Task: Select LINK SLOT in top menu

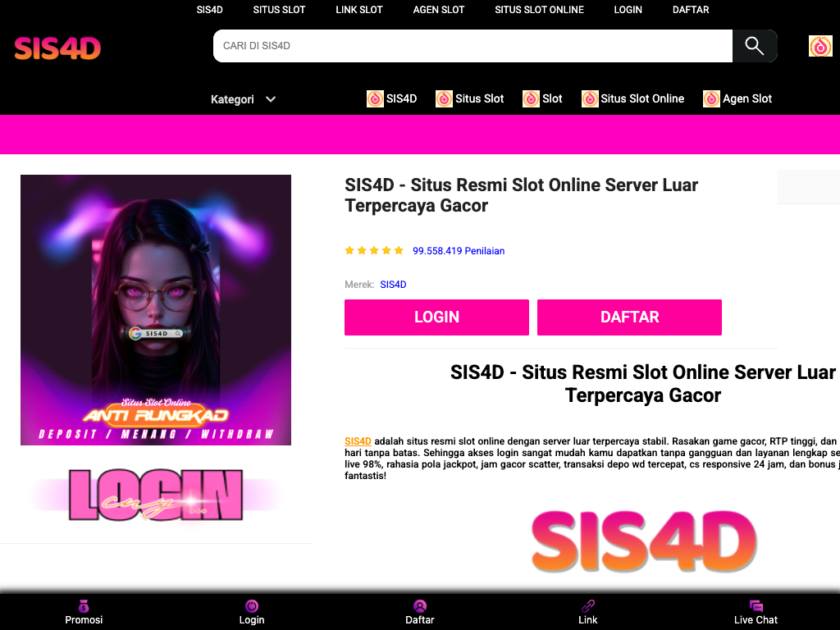Action: [359, 10]
